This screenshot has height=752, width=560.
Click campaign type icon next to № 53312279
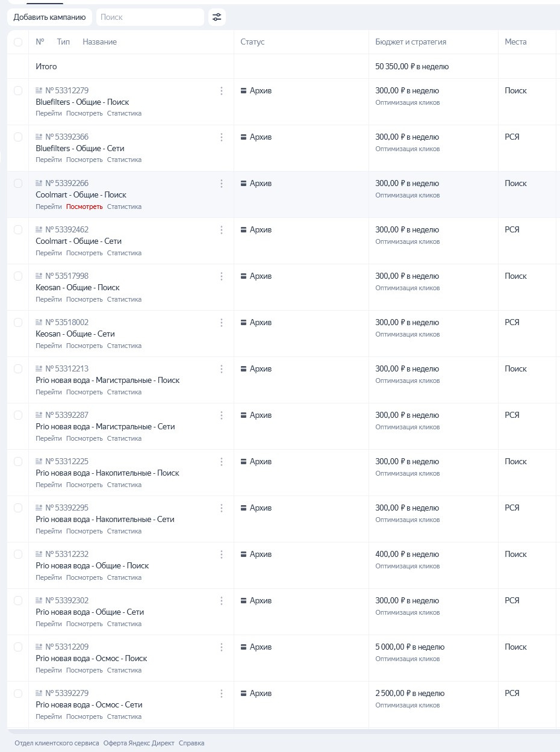click(x=39, y=91)
